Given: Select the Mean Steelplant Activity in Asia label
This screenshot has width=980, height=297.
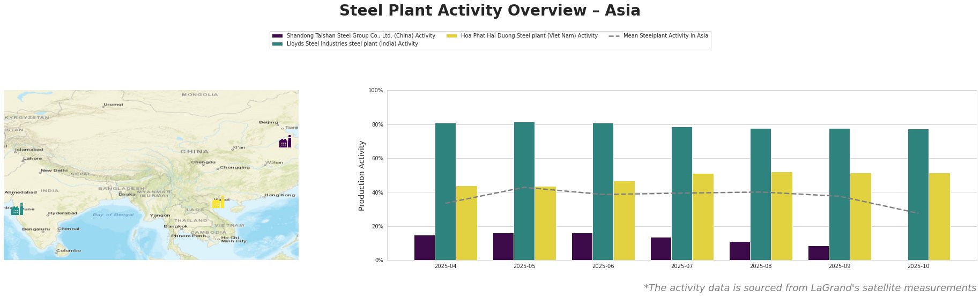Looking at the screenshot, I should coord(665,36).
